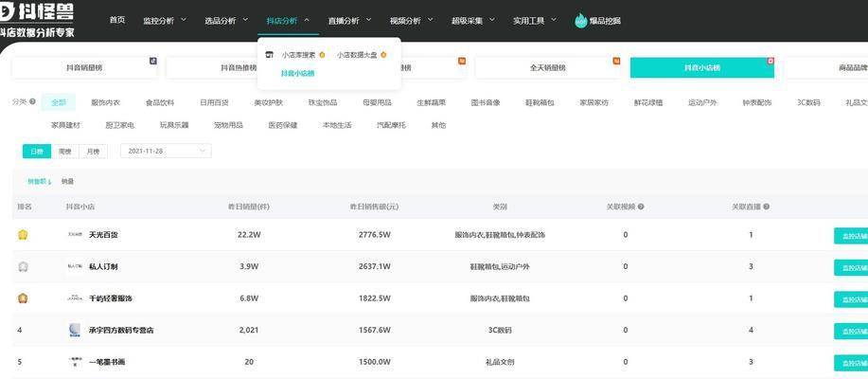
Task: Open the 爆品挖掘 flame icon
Action: coord(580,21)
